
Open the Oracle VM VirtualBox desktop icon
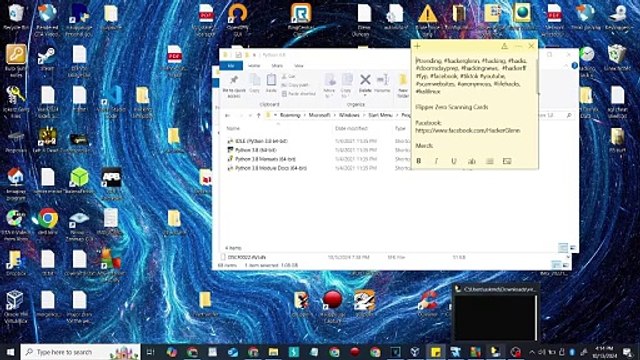tap(16, 307)
